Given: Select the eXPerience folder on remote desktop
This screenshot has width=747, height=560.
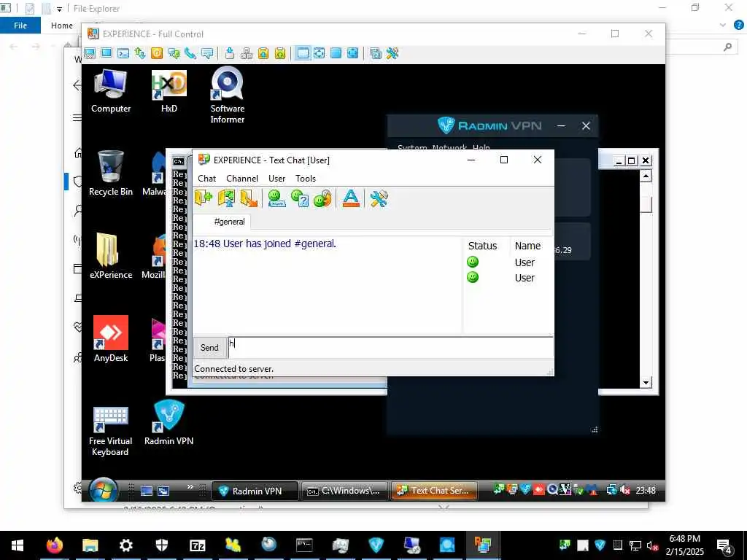Looking at the screenshot, I should [111, 256].
